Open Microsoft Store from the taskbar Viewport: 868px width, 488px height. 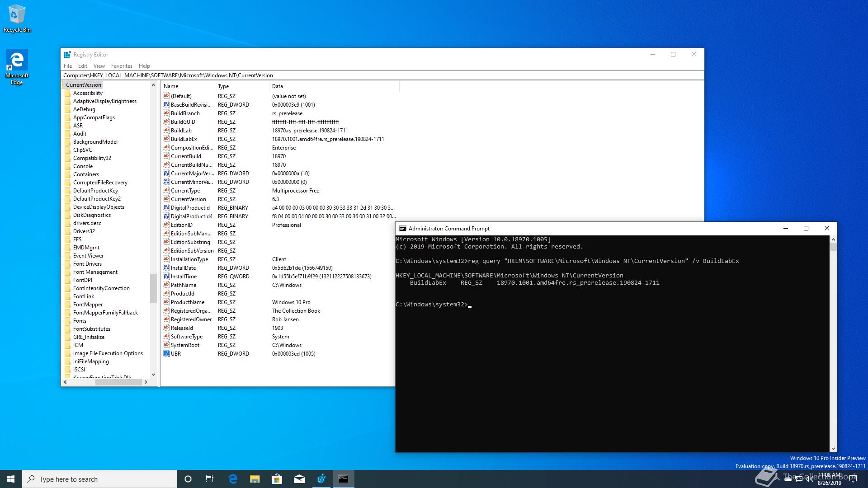point(277,479)
